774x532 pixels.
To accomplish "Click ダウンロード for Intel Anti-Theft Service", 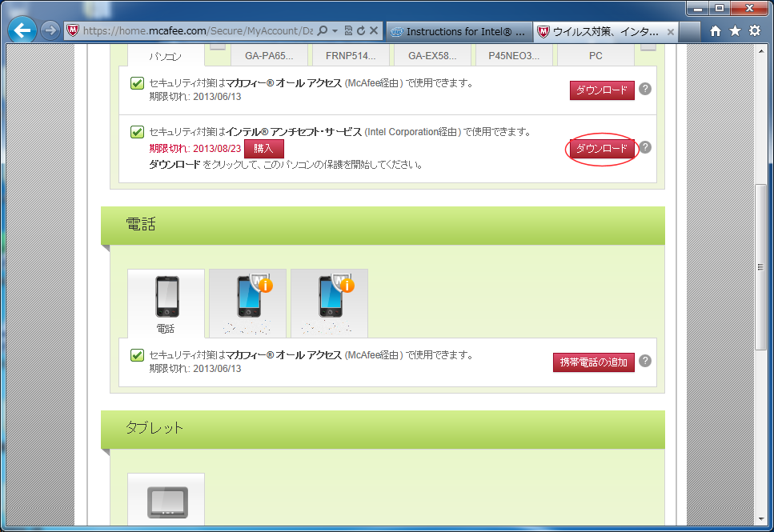I will coord(602,149).
